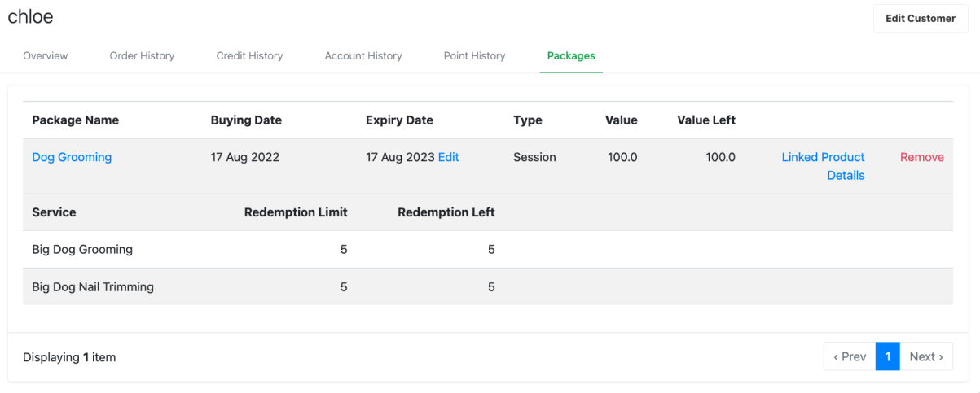Viewport: 980px width, 393px height.
Task: Open the Edit Customer button
Action: (921, 18)
